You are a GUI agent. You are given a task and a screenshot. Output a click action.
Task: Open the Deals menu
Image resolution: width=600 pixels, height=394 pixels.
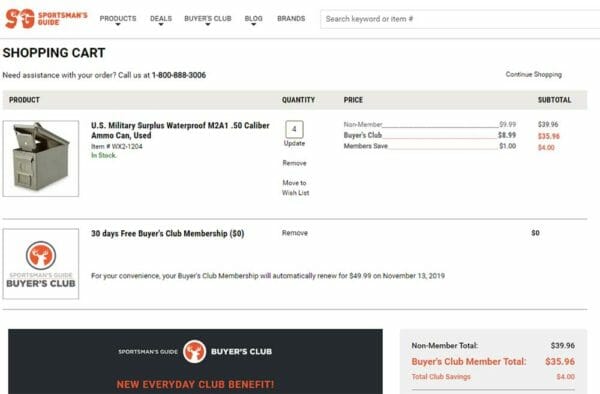click(161, 18)
